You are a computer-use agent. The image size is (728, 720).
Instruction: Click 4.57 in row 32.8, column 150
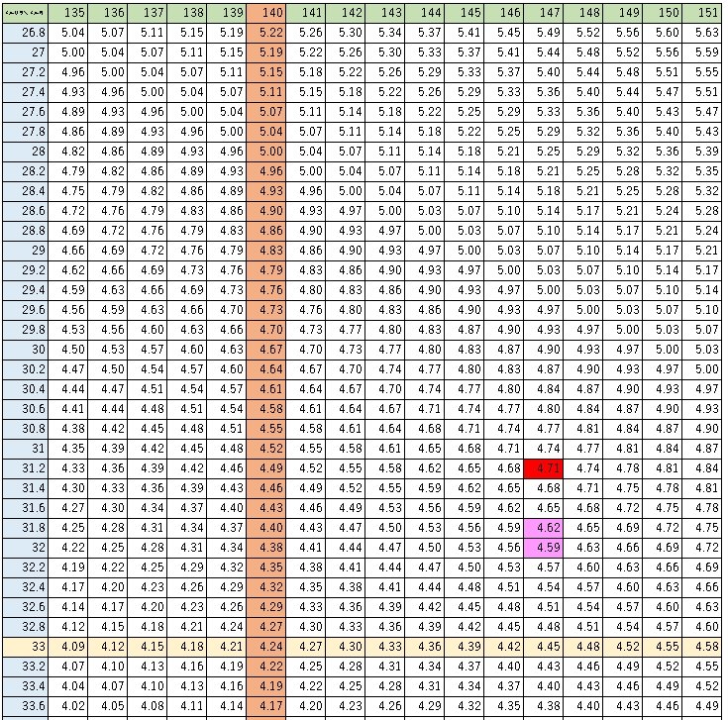[x=662, y=627]
